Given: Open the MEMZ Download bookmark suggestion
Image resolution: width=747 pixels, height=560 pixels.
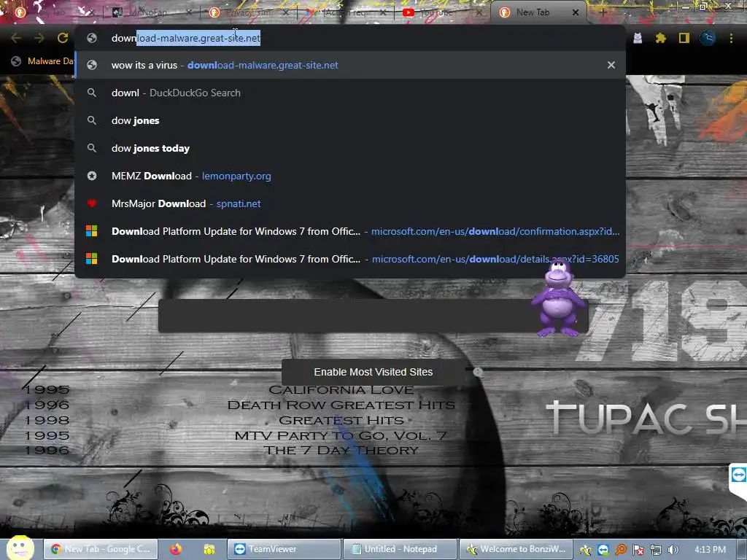Looking at the screenshot, I should pyautogui.click(x=349, y=176).
